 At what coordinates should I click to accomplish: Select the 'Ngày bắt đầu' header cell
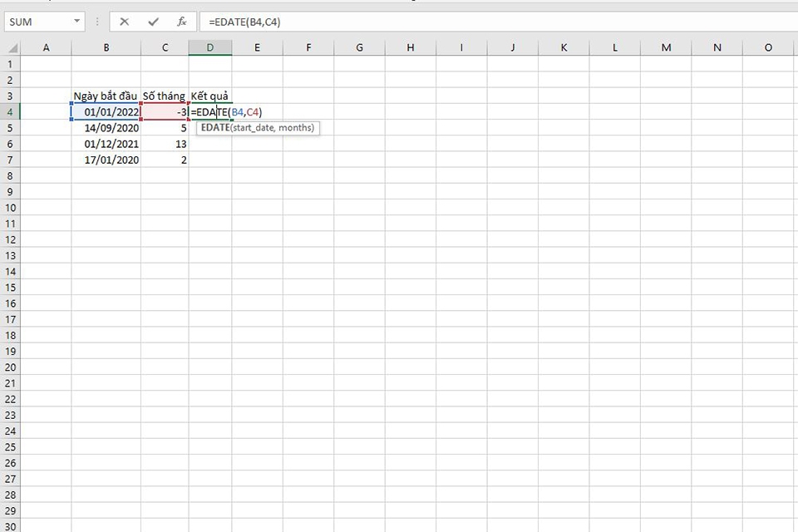106,96
